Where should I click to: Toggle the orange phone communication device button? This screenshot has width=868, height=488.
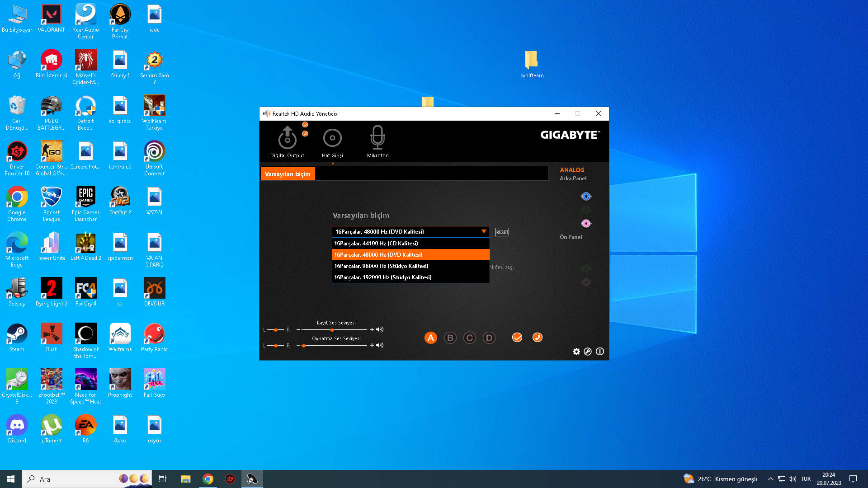(x=537, y=338)
